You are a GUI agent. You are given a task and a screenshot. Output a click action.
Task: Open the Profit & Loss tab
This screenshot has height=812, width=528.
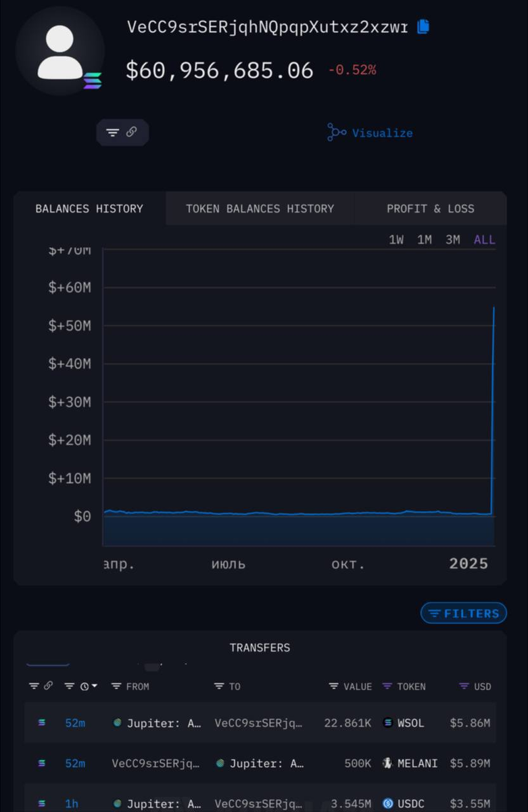[x=431, y=208]
